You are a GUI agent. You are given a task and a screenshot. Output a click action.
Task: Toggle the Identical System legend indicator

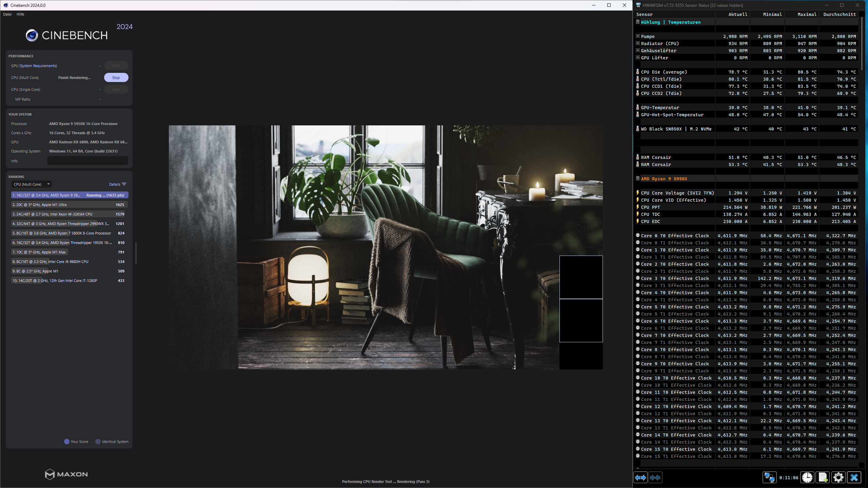click(98, 442)
